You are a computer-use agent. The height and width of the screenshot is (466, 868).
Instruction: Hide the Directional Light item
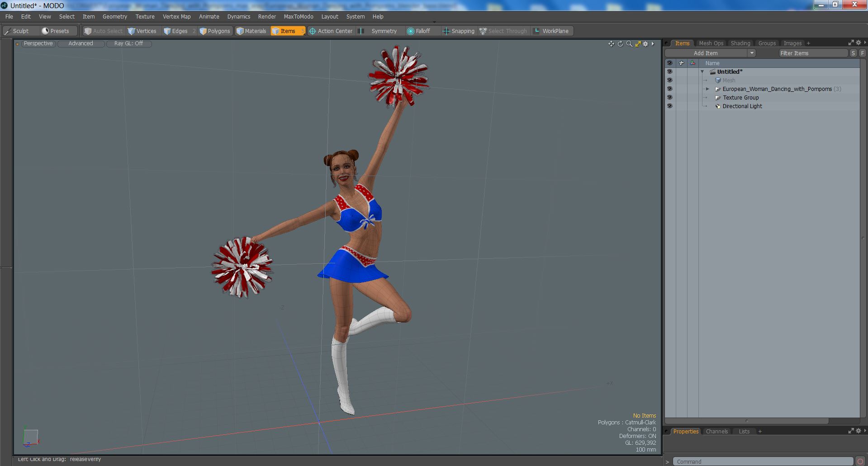point(669,106)
